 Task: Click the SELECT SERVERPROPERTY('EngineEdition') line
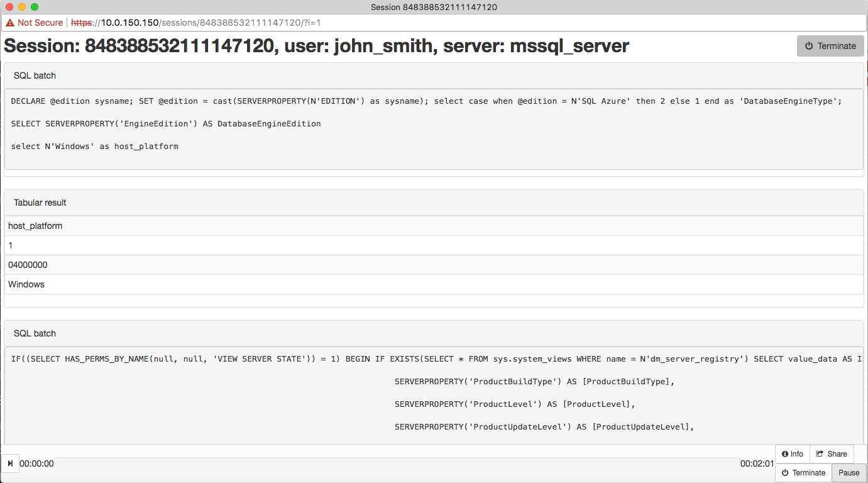coord(166,124)
